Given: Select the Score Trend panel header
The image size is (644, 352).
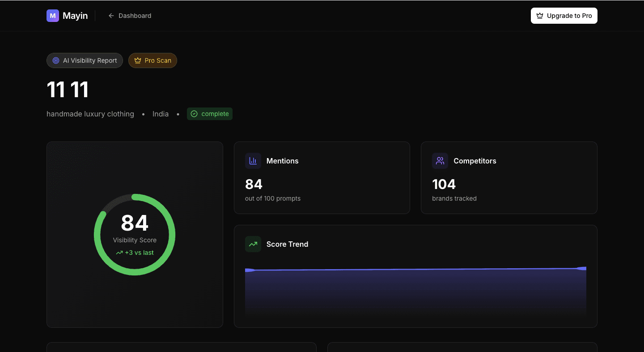Looking at the screenshot, I should click(287, 244).
